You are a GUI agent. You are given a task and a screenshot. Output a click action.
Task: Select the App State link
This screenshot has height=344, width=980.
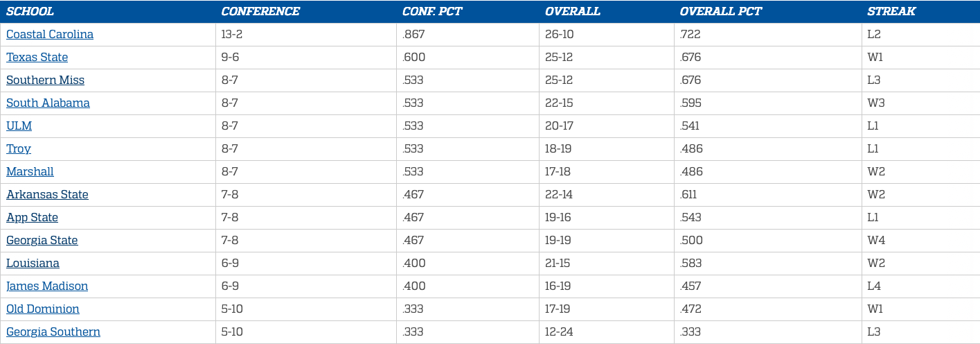point(32,218)
